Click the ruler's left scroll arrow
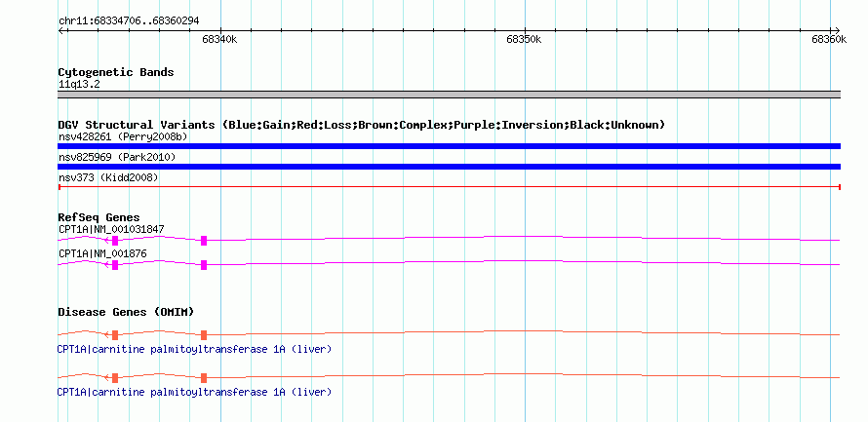This screenshot has width=868, height=422. click(60, 30)
